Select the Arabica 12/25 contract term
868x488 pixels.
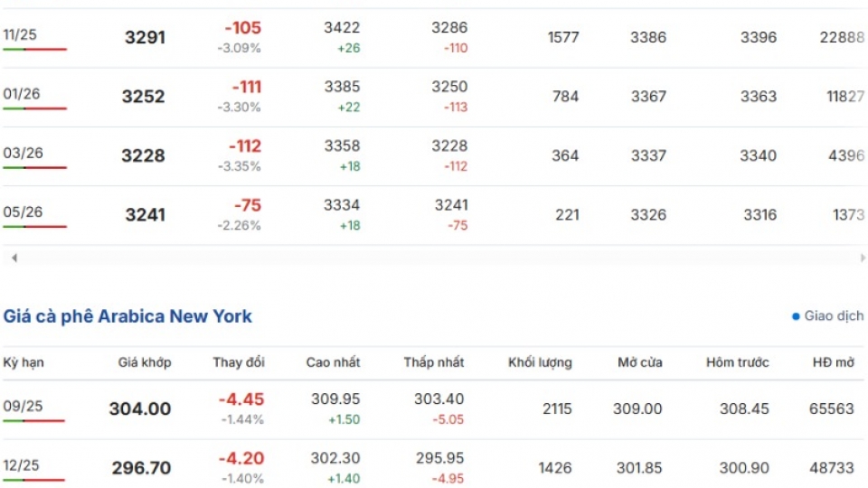point(21,465)
